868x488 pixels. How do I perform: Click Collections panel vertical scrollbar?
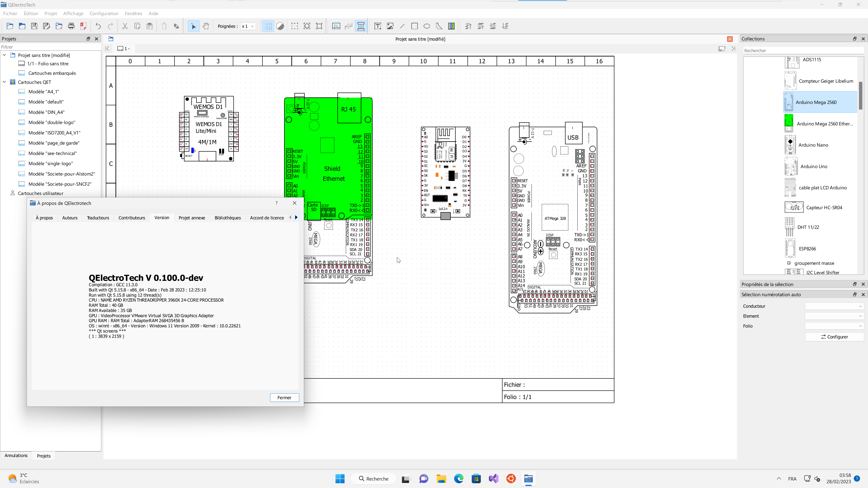tap(860, 96)
